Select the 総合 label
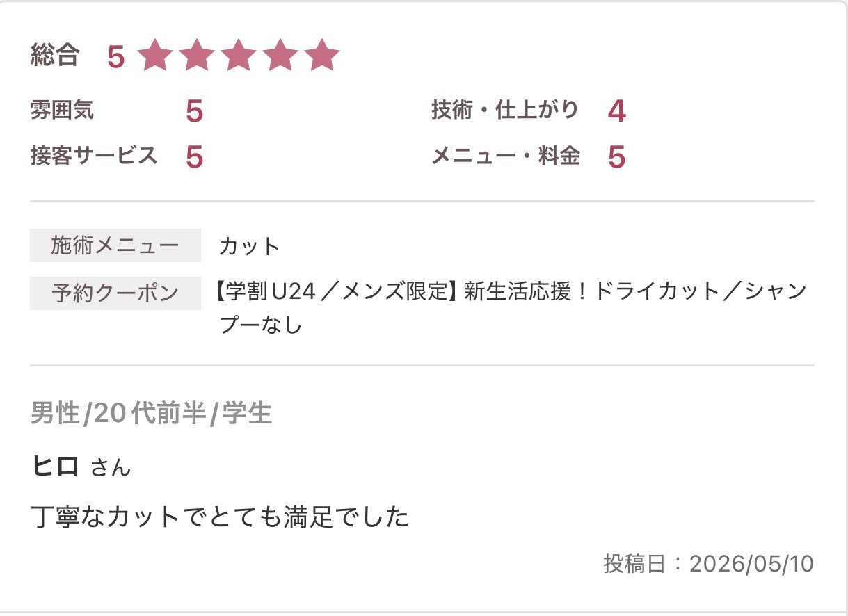The image size is (848, 616). (55, 55)
